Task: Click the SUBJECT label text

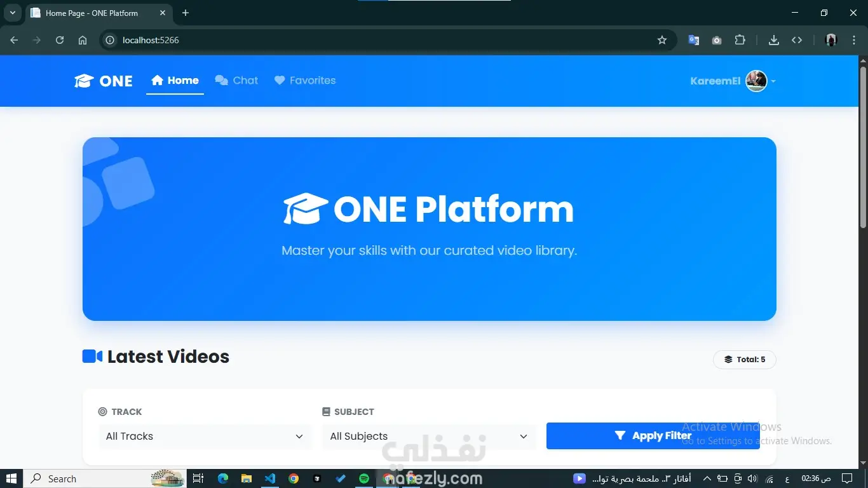Action: [354, 412]
